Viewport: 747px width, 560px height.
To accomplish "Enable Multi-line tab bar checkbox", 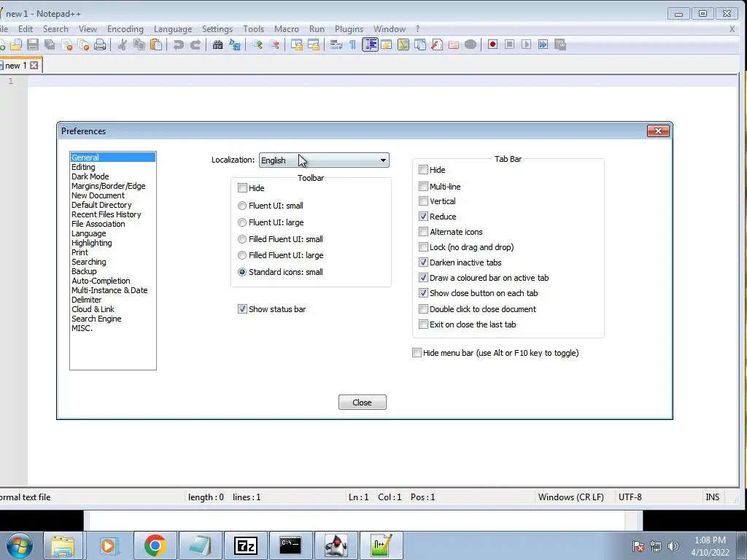I will click(423, 186).
